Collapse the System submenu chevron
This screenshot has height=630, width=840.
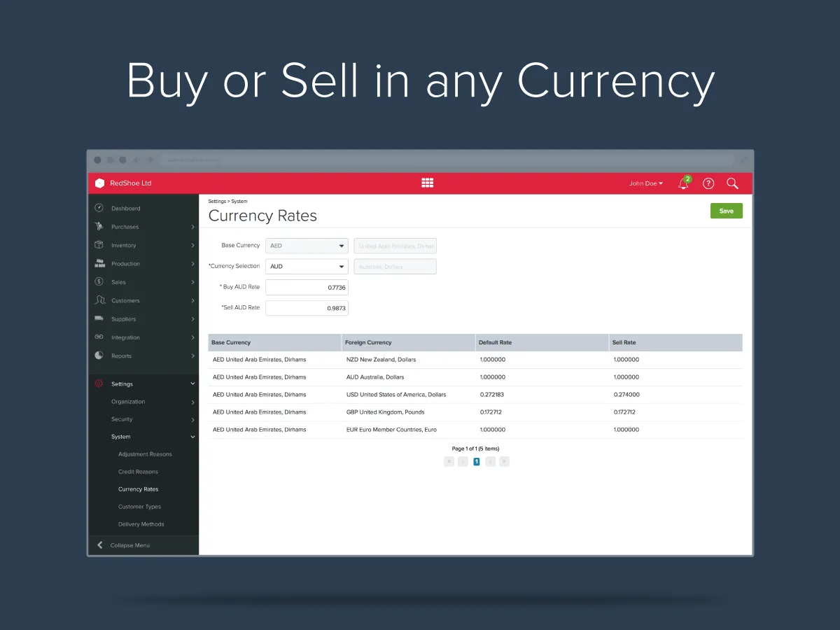[x=192, y=437]
